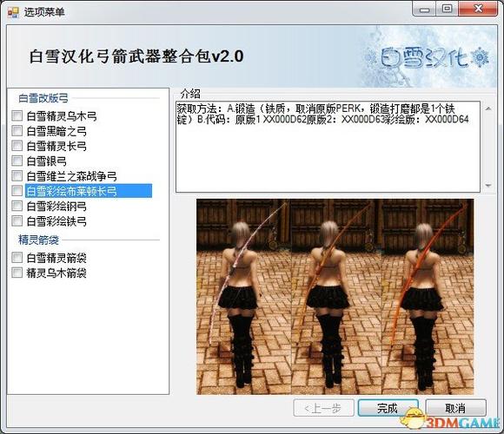
Task: Click the app icon in the title bar
Action: 14,12
